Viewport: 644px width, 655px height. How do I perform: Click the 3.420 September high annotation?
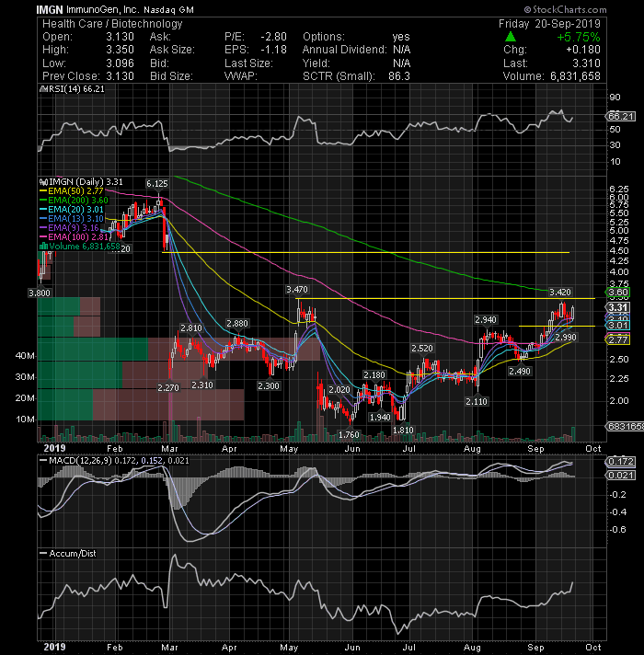[560, 292]
